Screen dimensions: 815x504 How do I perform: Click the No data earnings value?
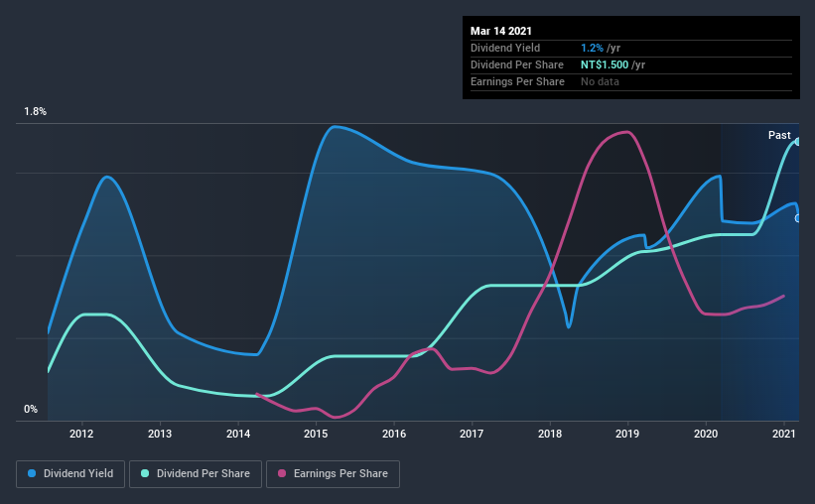pos(600,81)
